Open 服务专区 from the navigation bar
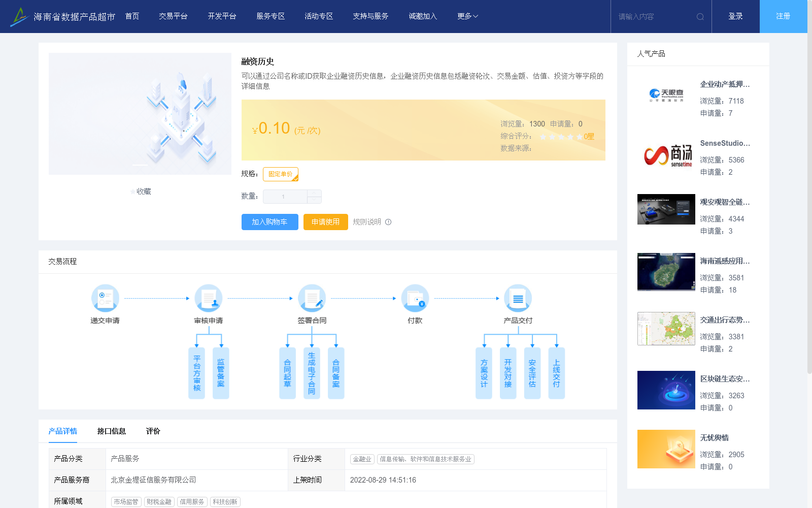Viewport: 812px width, 508px height. point(270,16)
